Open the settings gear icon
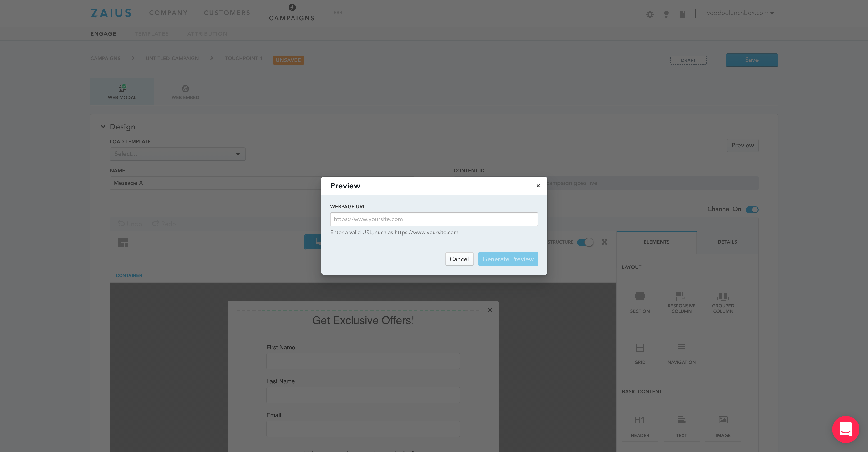The width and height of the screenshot is (868, 452). coord(650,14)
